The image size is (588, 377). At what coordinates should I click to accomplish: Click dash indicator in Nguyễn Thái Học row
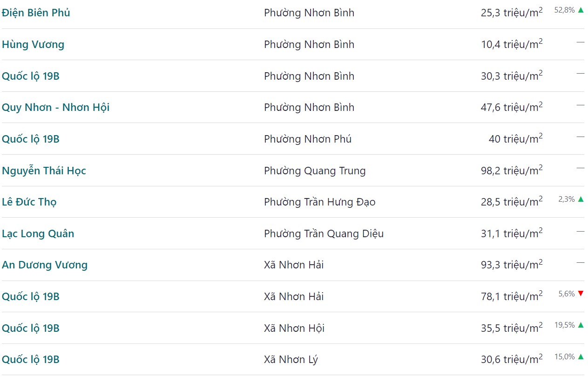(580, 168)
